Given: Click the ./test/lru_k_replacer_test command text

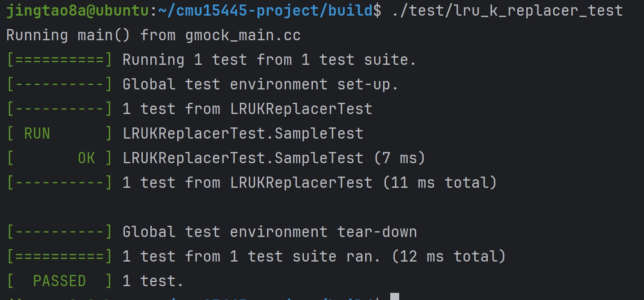Looking at the screenshot, I should click(507, 11).
